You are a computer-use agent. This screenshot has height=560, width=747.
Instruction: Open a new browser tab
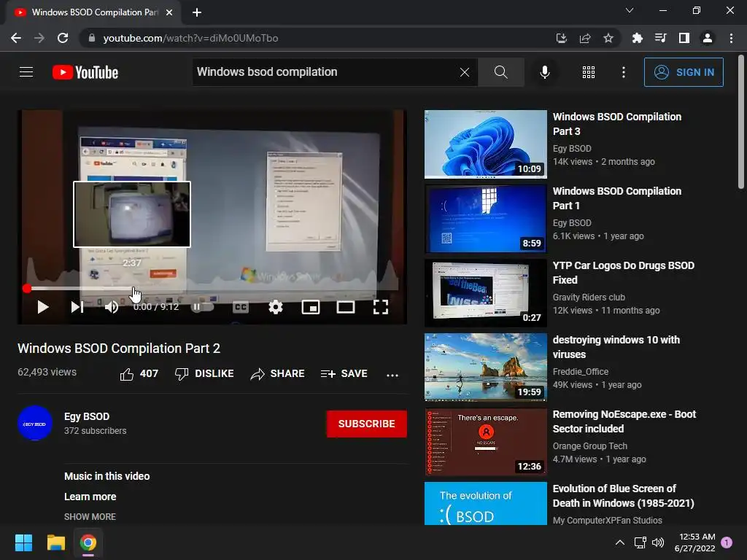point(197,12)
